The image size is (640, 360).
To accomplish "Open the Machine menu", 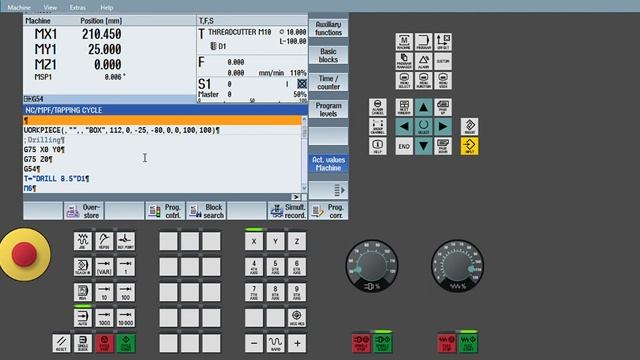I will pos(19,7).
